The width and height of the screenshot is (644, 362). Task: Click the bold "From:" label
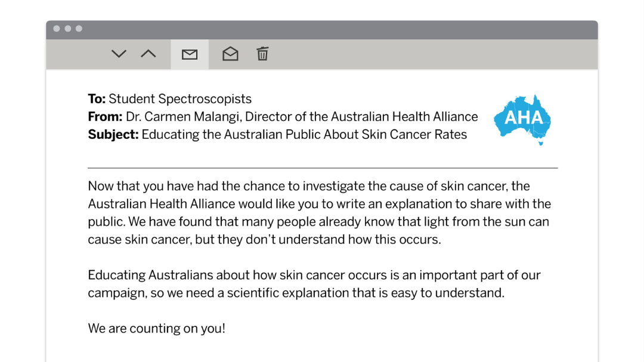click(105, 117)
